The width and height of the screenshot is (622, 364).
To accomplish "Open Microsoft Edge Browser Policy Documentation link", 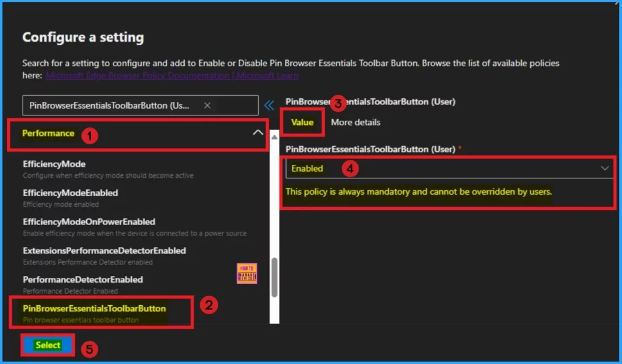I will click(172, 75).
